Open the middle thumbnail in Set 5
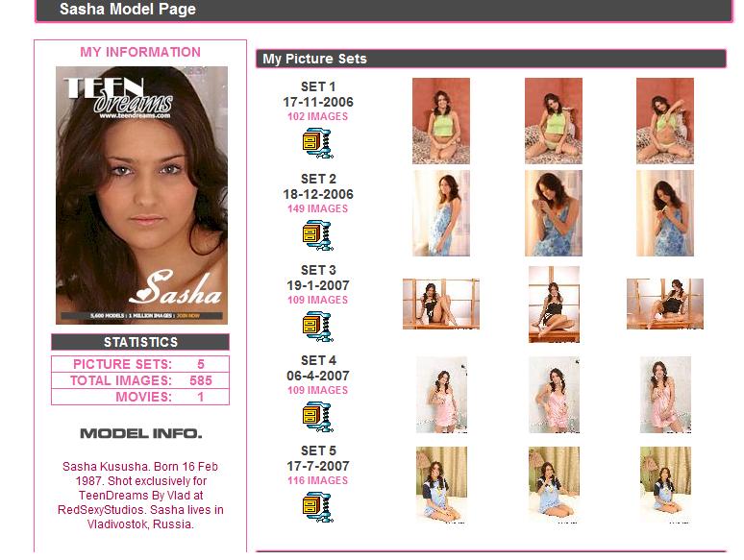The width and height of the screenshot is (744, 560). pos(553,485)
